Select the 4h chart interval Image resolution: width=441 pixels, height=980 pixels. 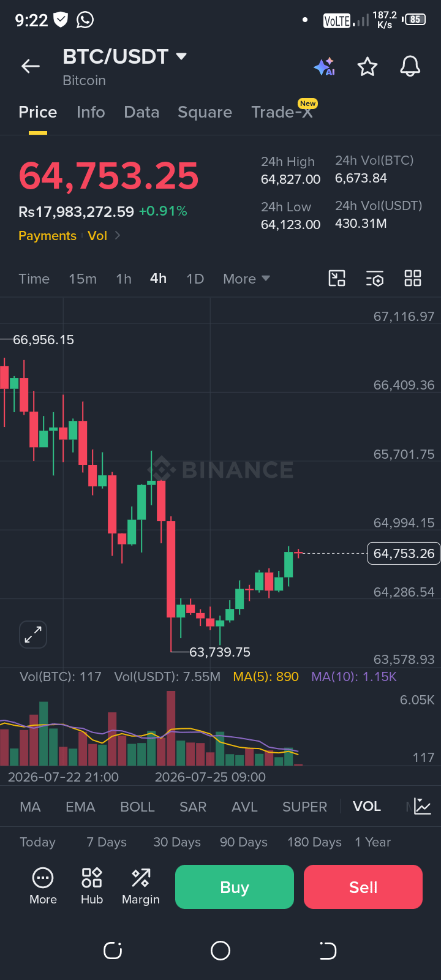[x=159, y=279]
